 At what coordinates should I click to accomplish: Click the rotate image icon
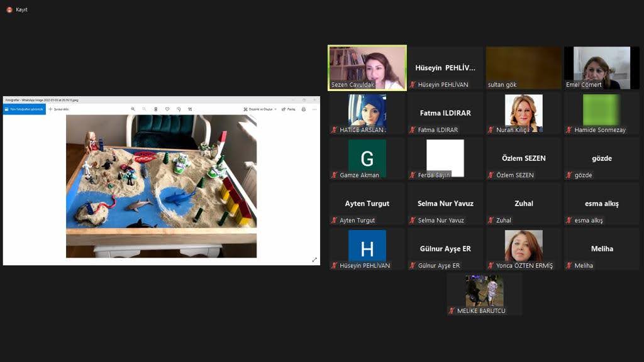point(179,109)
